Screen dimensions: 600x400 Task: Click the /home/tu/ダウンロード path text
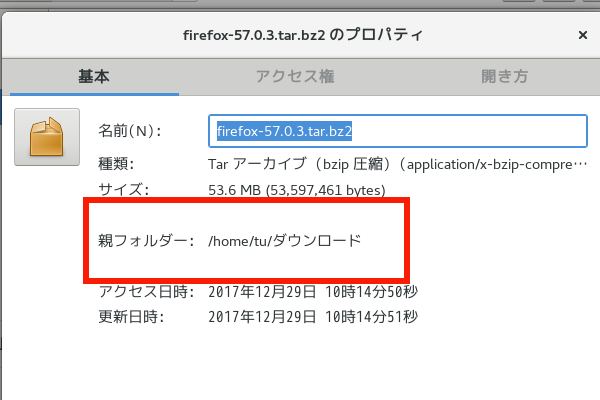click(284, 241)
